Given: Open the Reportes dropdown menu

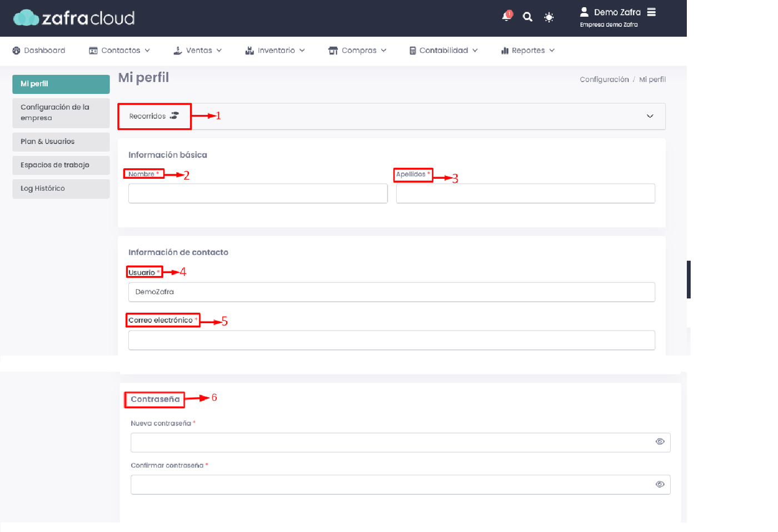Looking at the screenshot, I should 528,51.
